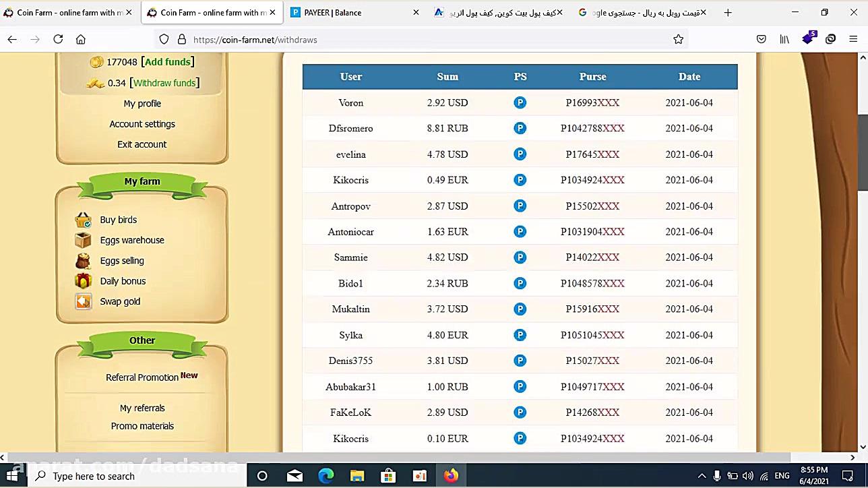Click the Payeer icon in Abubakar31's row
This screenshot has height=488, width=868.
[x=520, y=386]
